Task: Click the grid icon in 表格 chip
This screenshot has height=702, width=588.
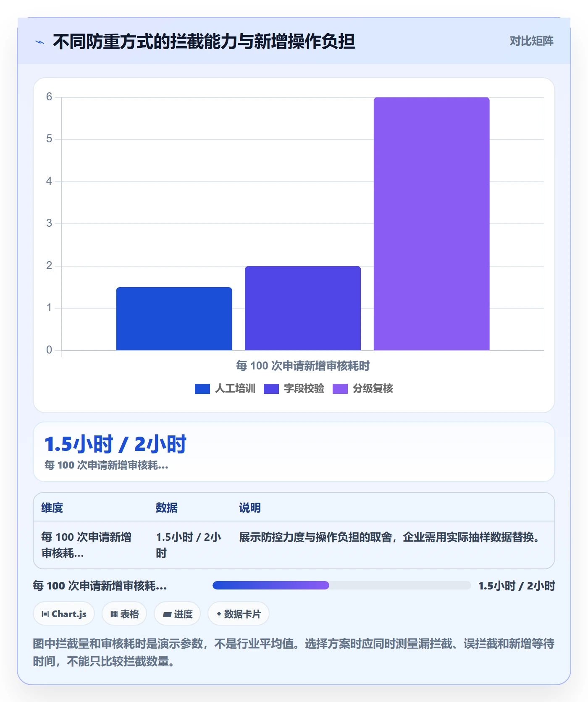Action: coord(114,614)
